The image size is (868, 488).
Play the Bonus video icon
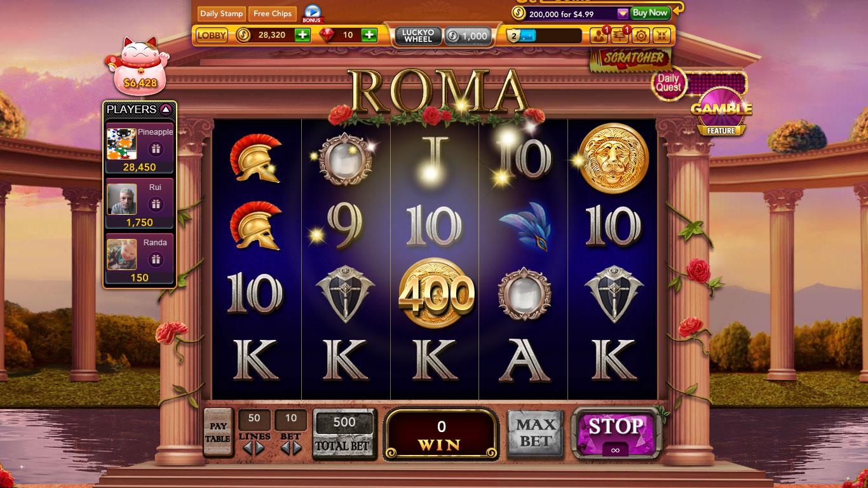311,13
